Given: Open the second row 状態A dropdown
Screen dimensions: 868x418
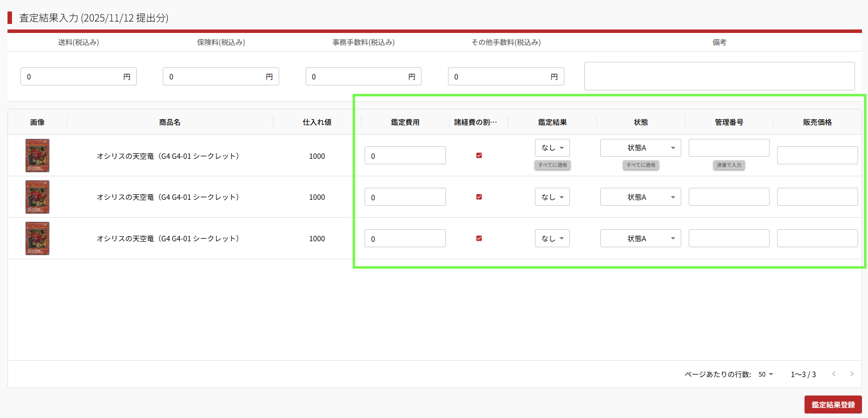Looking at the screenshot, I should click(x=640, y=197).
